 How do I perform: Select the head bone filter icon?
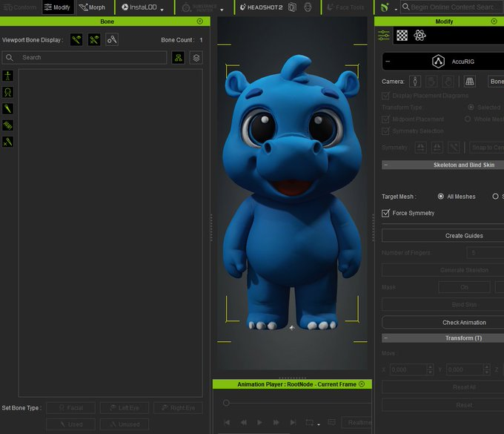pos(7,92)
